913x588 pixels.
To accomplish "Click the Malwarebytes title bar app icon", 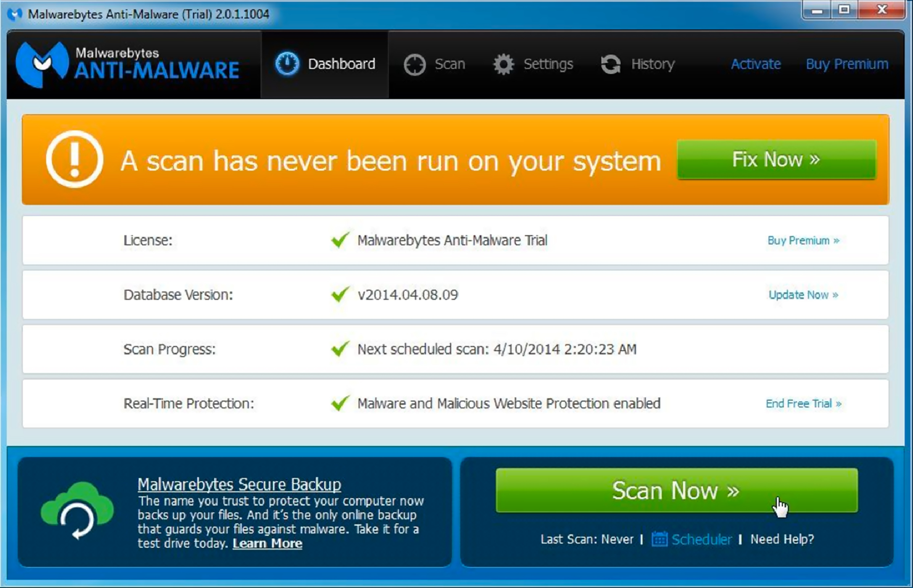I will point(15,15).
